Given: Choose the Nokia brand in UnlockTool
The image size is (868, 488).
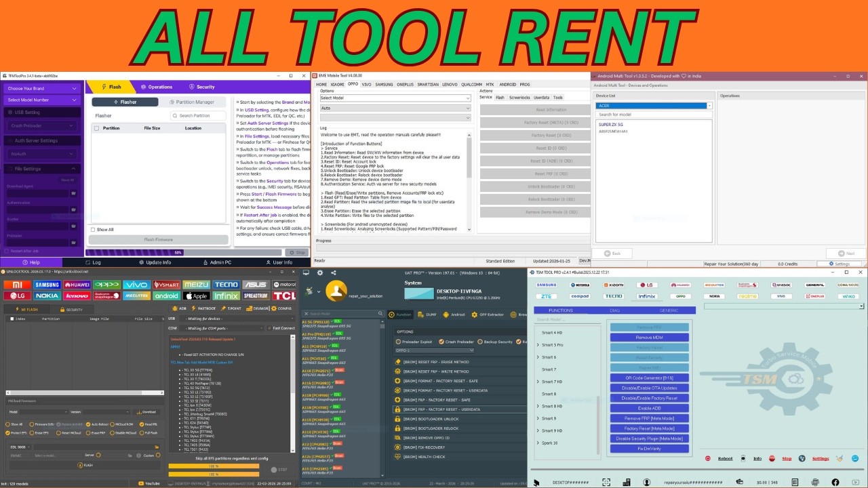Looking at the screenshot, I should pos(47,296).
